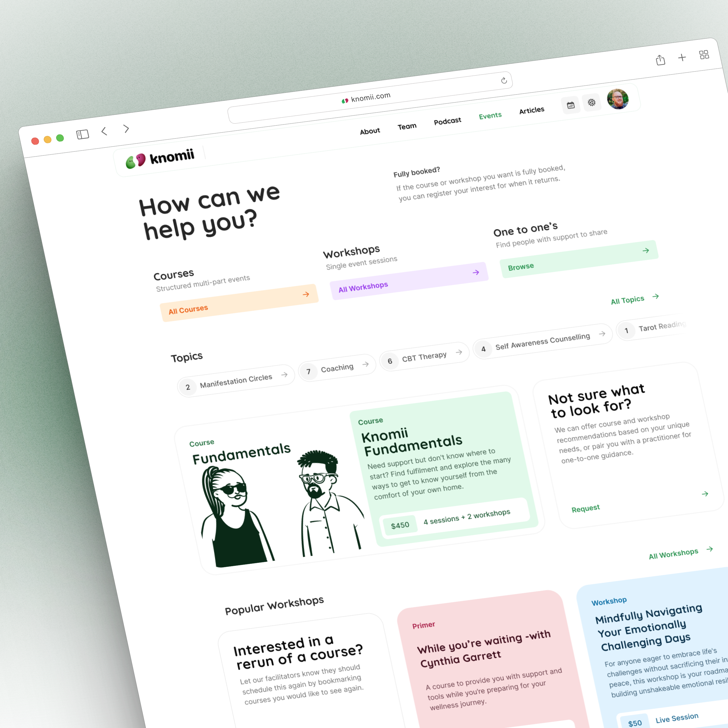Open the calendar icon
The image size is (728, 728).
569,105
